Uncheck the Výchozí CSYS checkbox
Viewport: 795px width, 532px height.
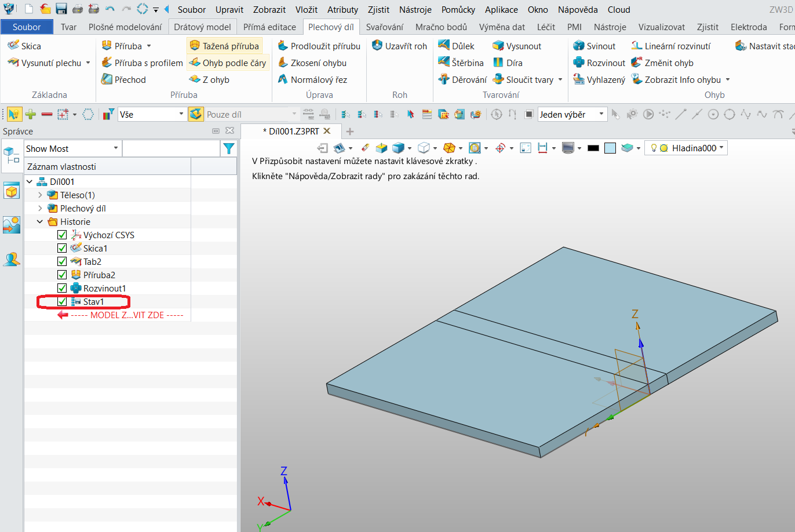coord(62,235)
